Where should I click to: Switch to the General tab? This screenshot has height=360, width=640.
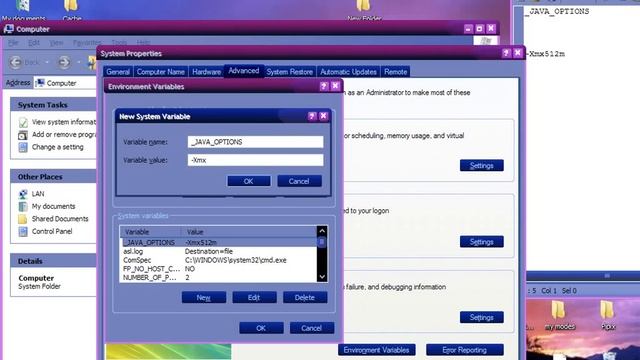point(118,72)
